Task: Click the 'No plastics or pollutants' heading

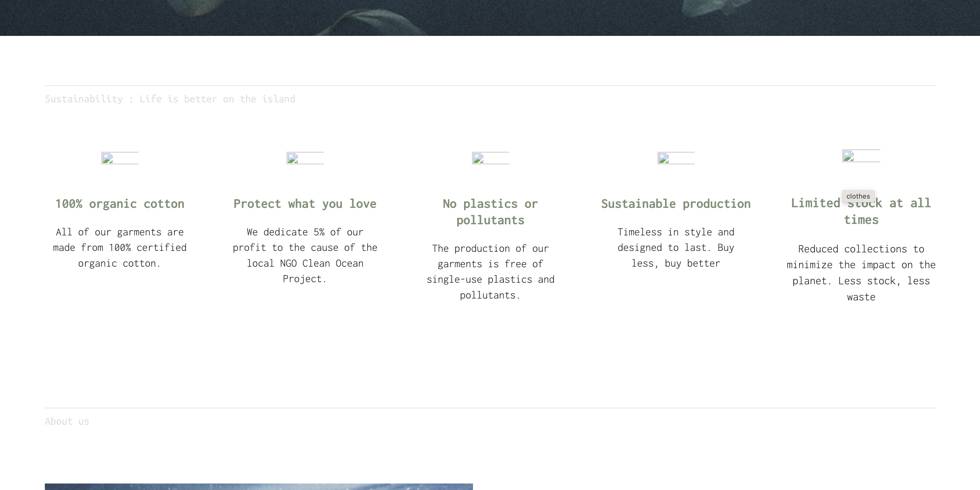Action: click(490, 212)
